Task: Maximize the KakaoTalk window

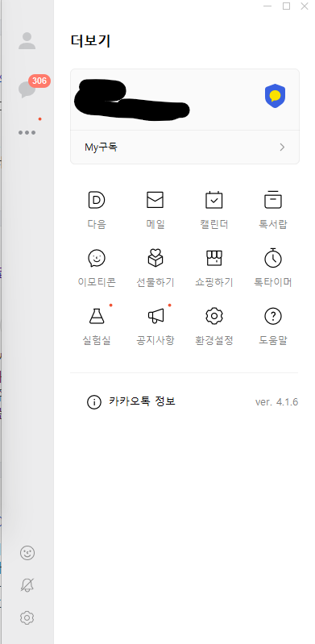Action: pyautogui.click(x=286, y=6)
